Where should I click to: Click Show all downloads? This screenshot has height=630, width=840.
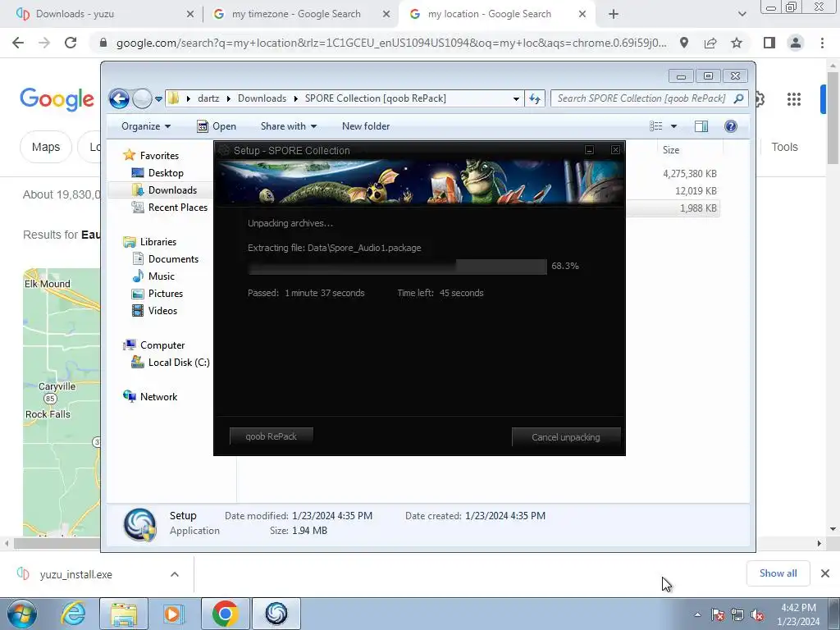click(778, 573)
